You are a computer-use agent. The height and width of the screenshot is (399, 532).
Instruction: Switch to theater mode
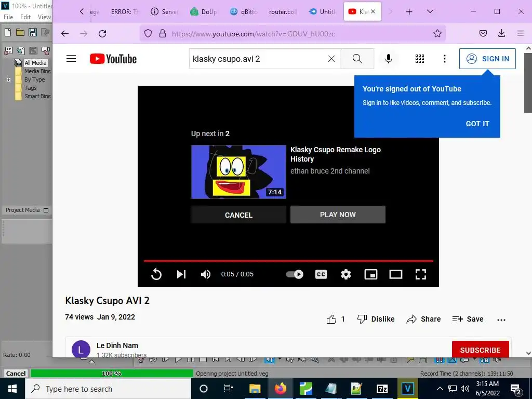point(395,274)
